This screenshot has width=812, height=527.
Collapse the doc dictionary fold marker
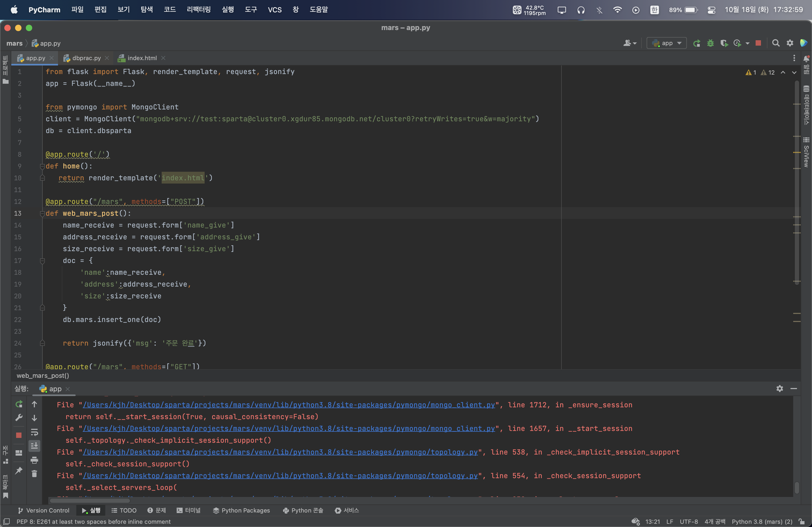click(x=42, y=261)
